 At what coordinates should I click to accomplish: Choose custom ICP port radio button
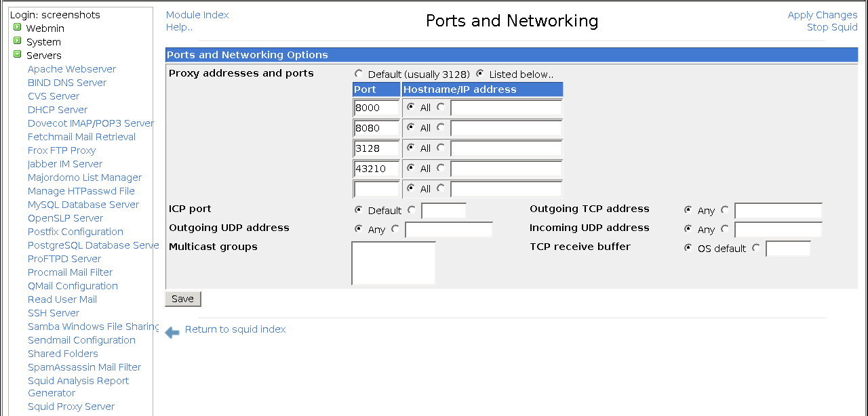pyautogui.click(x=412, y=210)
